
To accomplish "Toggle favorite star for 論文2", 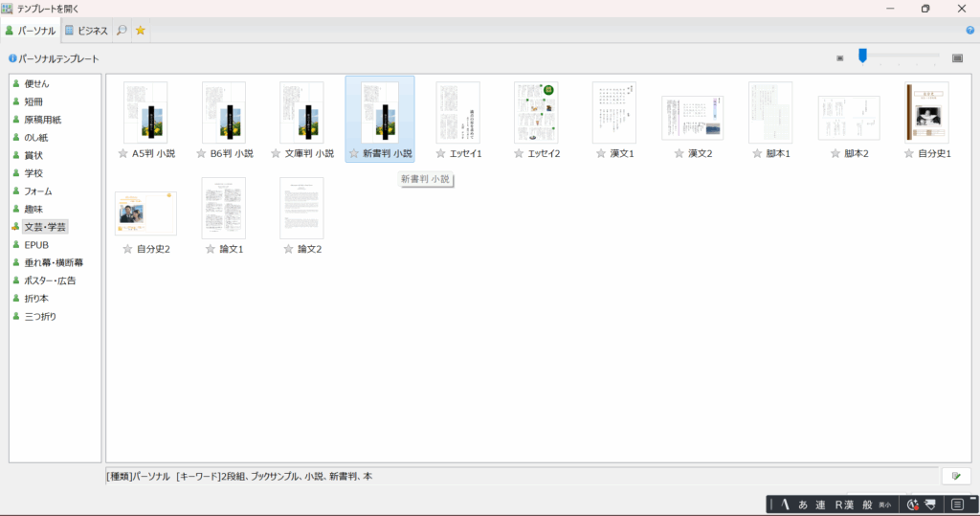I will pyautogui.click(x=283, y=249).
